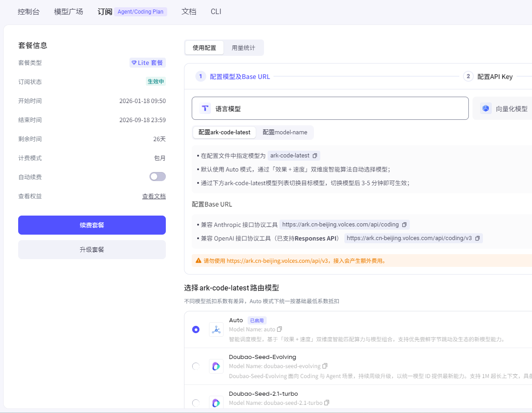Copy doubao-seed-2.1-turbo model name icon
The width and height of the screenshot is (532, 413).
327,403
